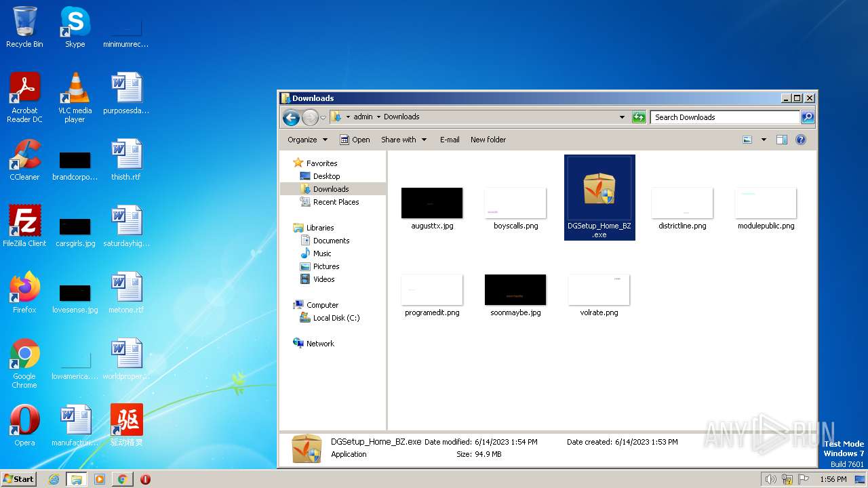Show the preview pane

coord(781,140)
